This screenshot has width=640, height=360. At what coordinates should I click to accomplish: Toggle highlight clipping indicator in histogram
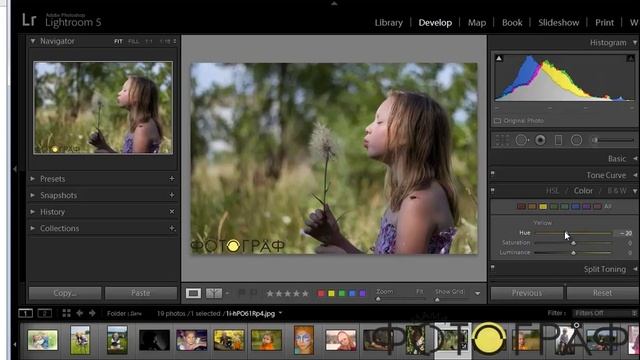click(631, 59)
